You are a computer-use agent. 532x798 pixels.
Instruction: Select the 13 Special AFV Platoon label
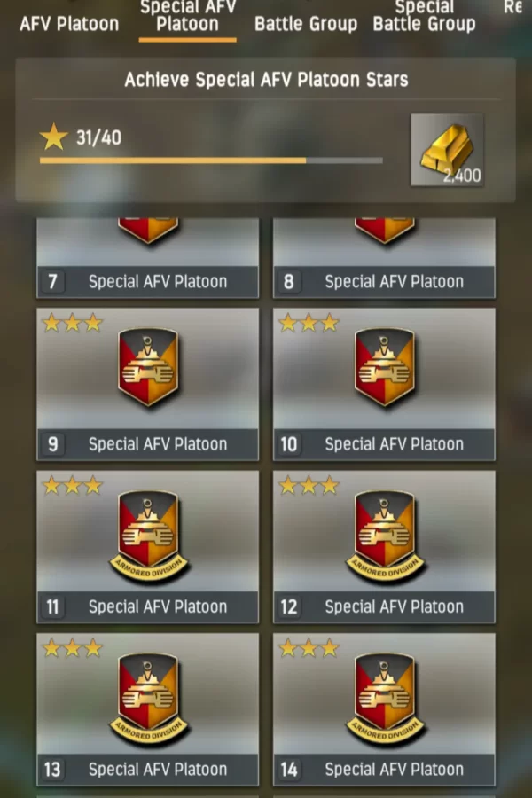pos(148,770)
